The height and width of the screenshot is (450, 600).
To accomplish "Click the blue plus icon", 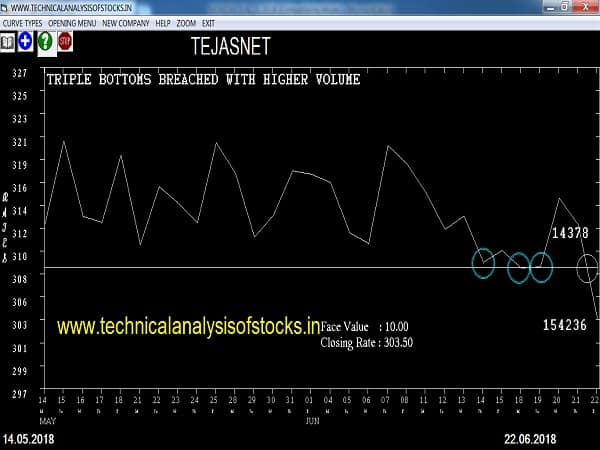I will [x=25, y=42].
